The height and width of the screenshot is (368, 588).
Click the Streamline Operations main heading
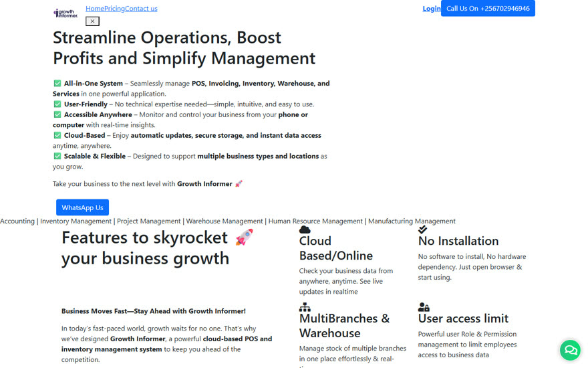(184, 48)
